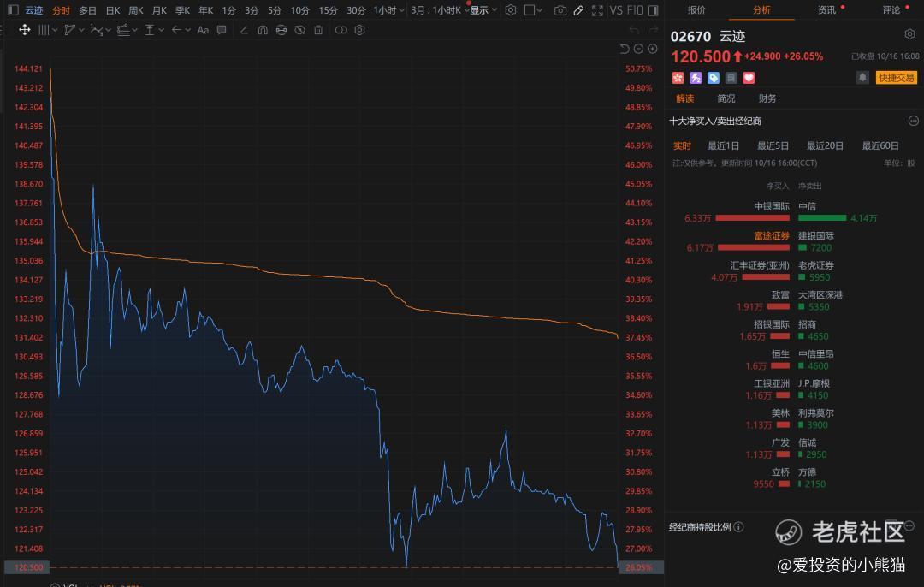Toggle the right side panel icon
This screenshot has height=587, width=924.
point(653,10)
